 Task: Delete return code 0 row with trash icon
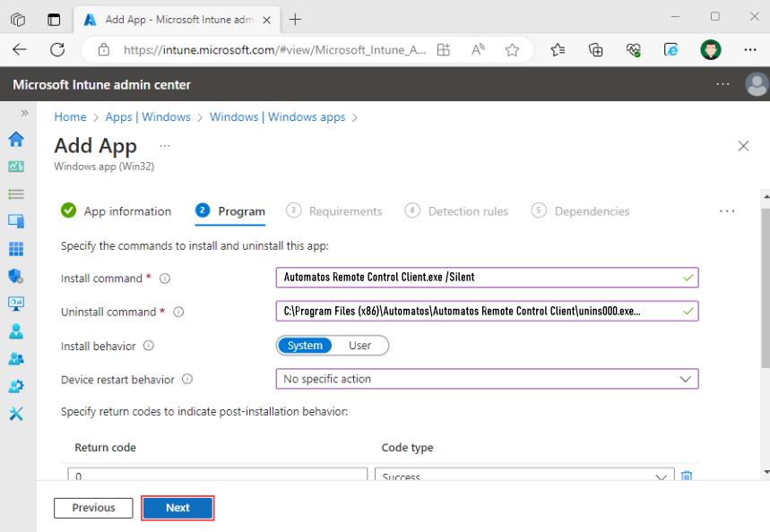coord(687,475)
